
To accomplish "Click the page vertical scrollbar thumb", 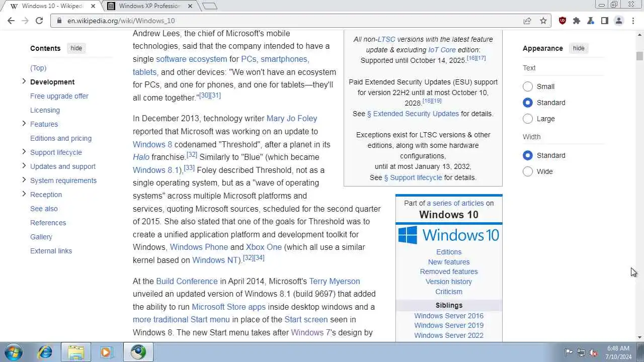I will point(639,56).
